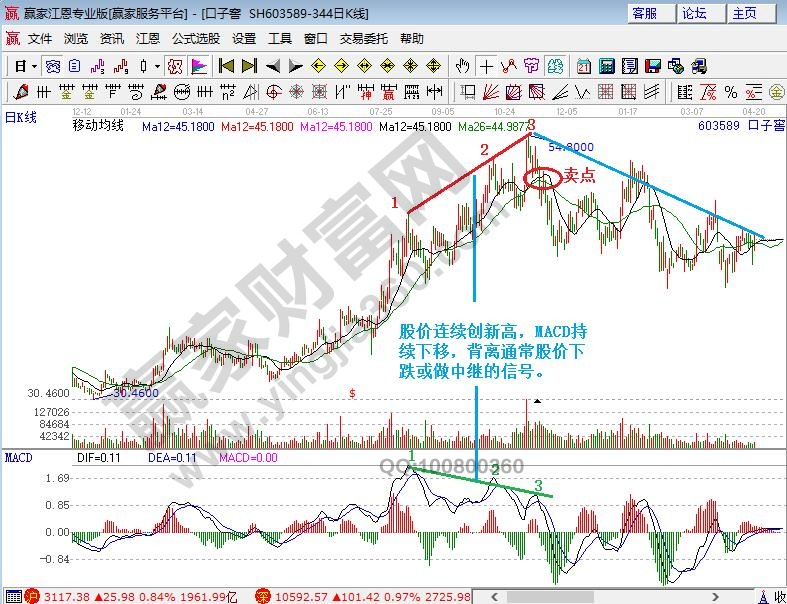This screenshot has width=787, height=604.
Task: Open the calculator icon
Action: coord(607,66)
